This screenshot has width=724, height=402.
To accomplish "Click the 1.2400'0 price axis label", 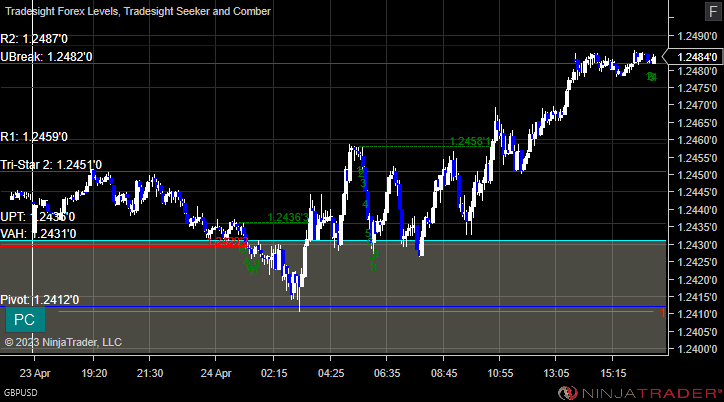I will 697,349.
